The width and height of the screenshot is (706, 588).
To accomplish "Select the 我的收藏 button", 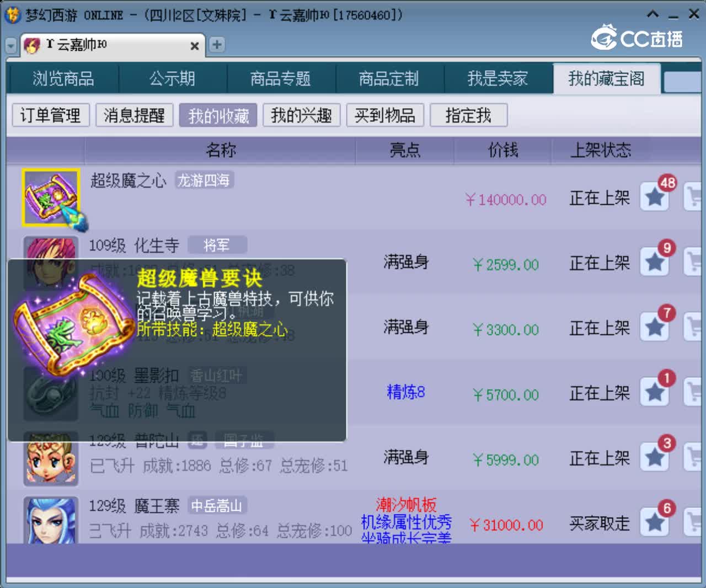I will pyautogui.click(x=218, y=115).
